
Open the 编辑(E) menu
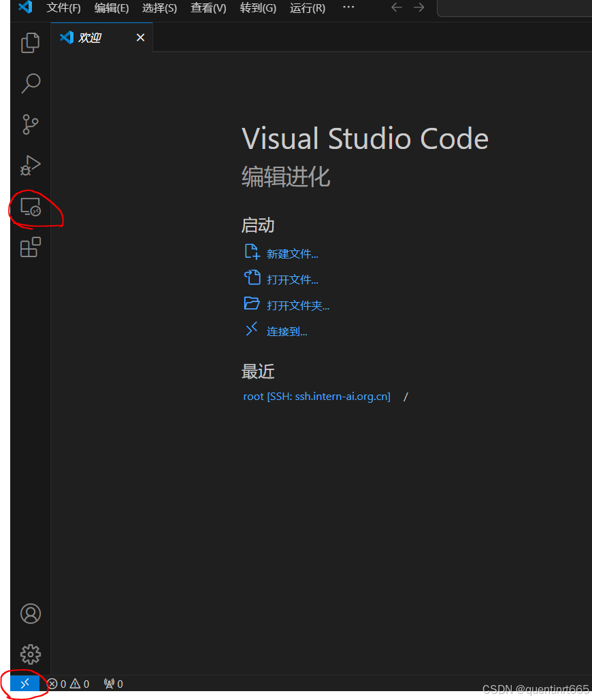tap(112, 8)
